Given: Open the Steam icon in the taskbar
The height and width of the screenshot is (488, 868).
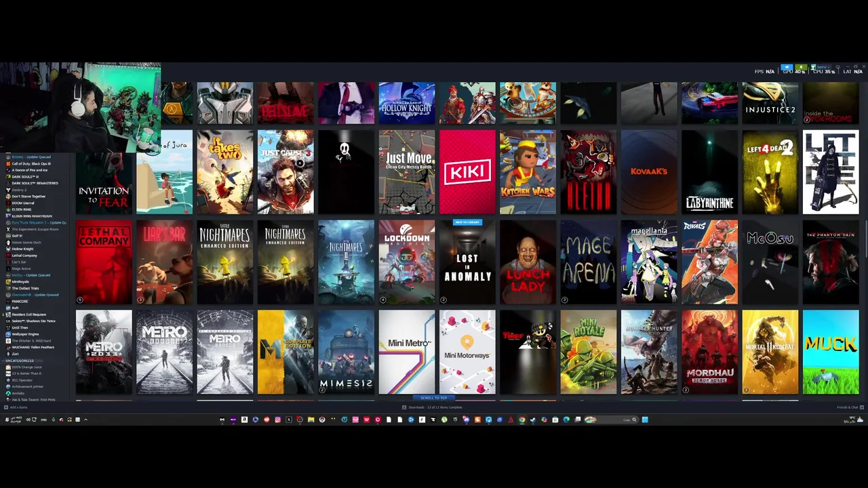Looking at the screenshot, I should 532,420.
